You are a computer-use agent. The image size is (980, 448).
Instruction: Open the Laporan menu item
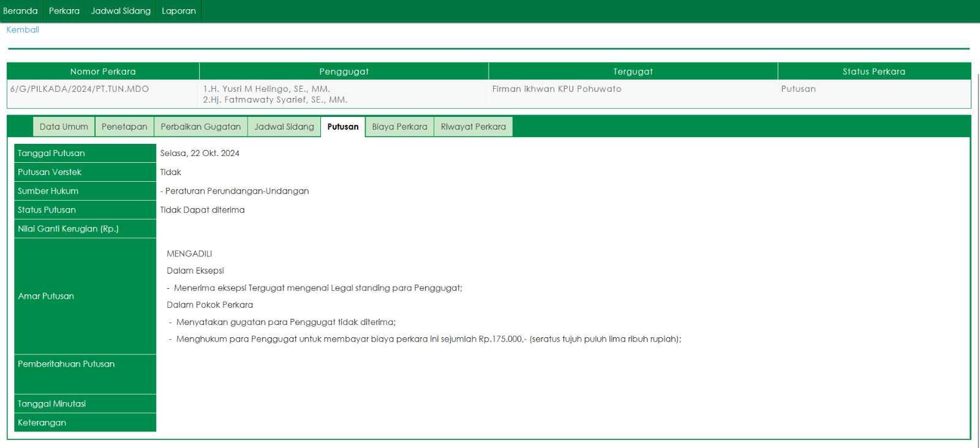(x=179, y=11)
